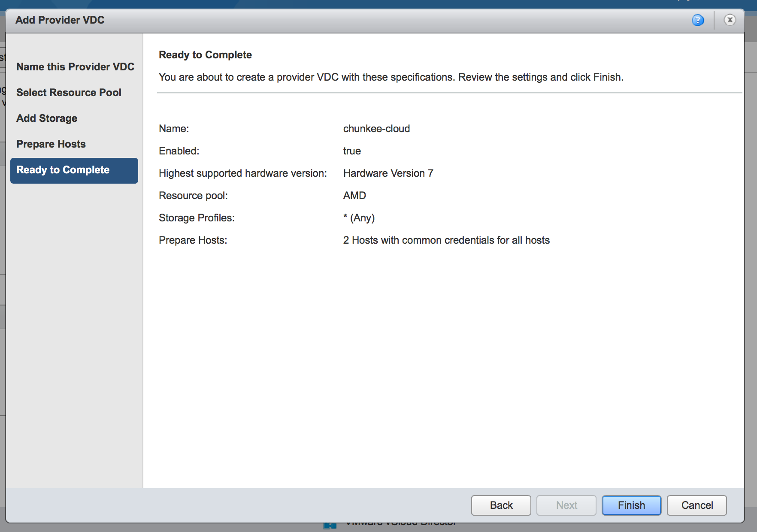Viewport: 757px width, 532px height.
Task: Open the Select Resource Pool step
Action: tap(69, 93)
